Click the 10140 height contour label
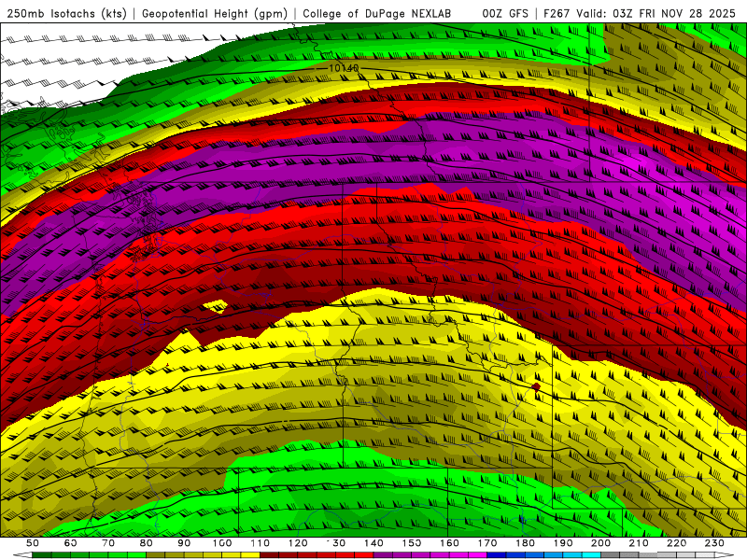The image size is (747, 560). (344, 68)
